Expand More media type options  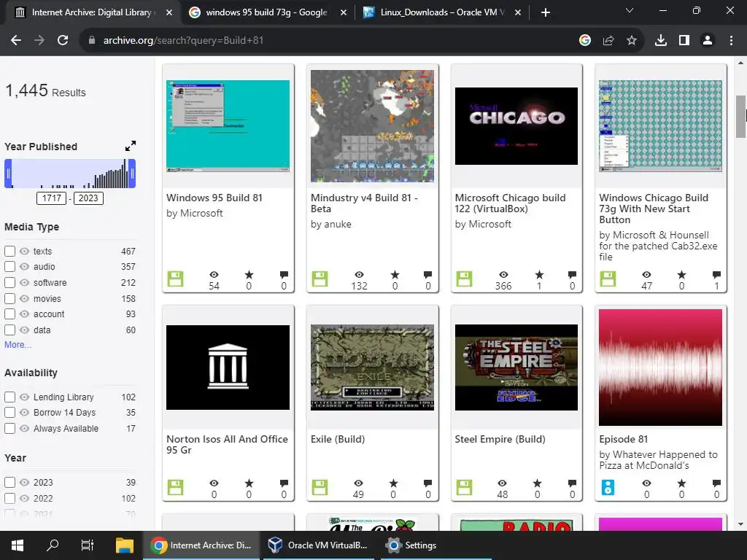tap(18, 345)
